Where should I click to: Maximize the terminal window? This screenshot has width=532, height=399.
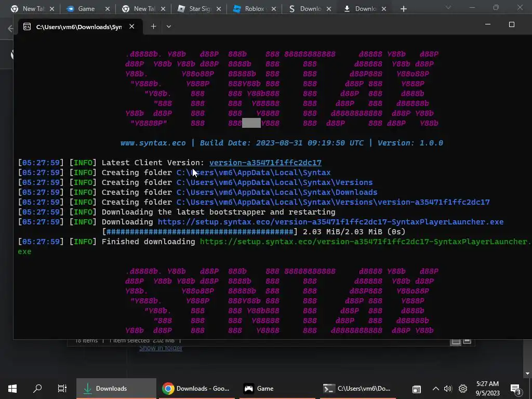pyautogui.click(x=512, y=24)
